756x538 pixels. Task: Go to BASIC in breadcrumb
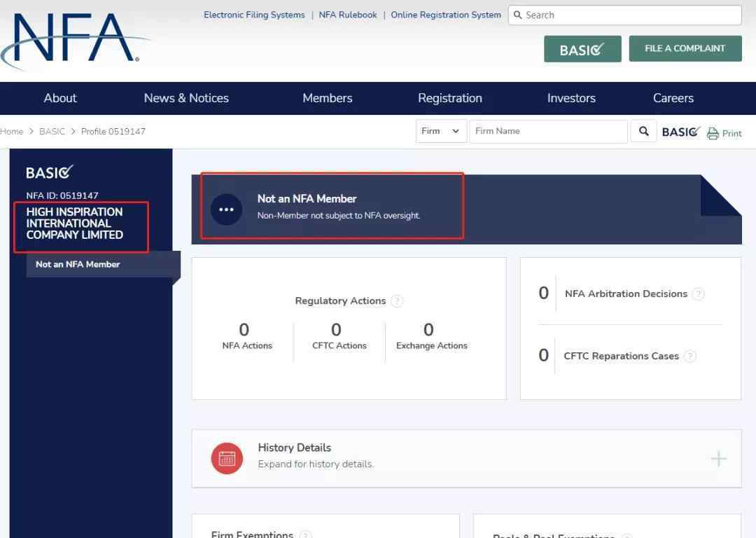(x=52, y=131)
